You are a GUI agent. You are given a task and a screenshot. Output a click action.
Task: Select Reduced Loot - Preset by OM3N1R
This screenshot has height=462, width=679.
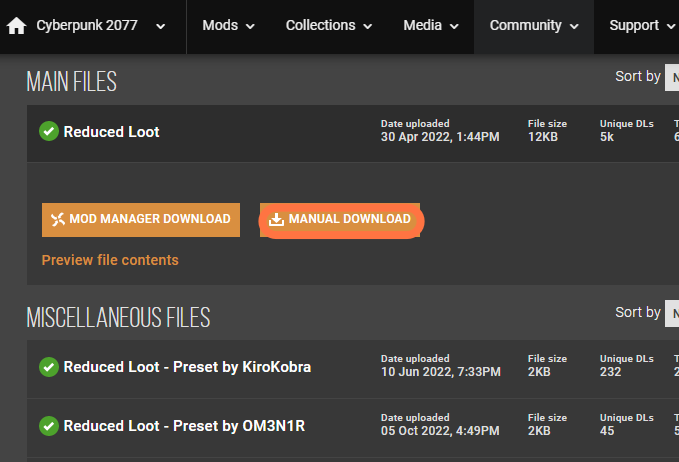click(184, 426)
